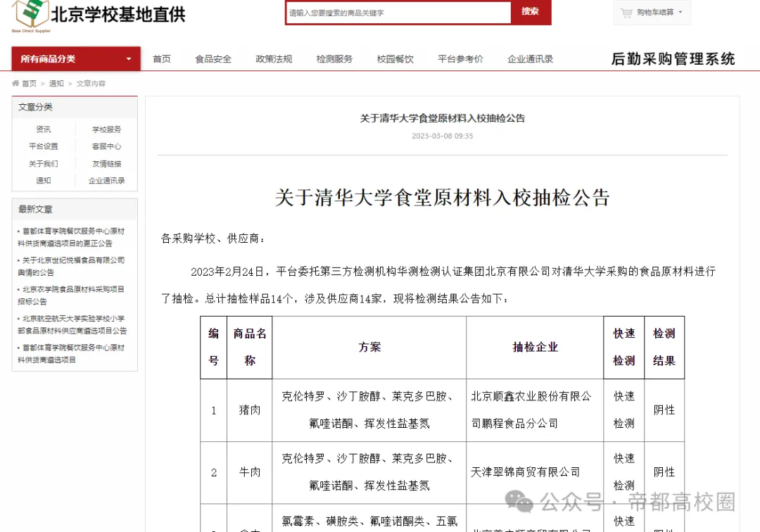The height and width of the screenshot is (532, 760).
Task: Open the 学校服务 article category
Action: pyautogui.click(x=107, y=129)
